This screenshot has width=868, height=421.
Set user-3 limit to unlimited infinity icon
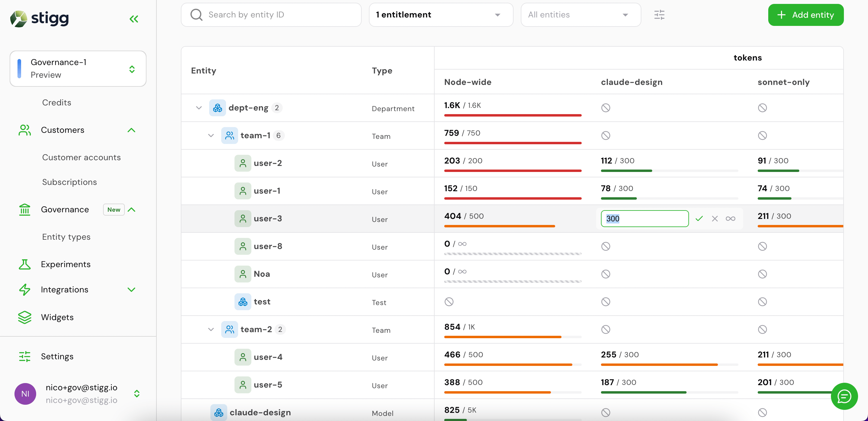coord(730,219)
